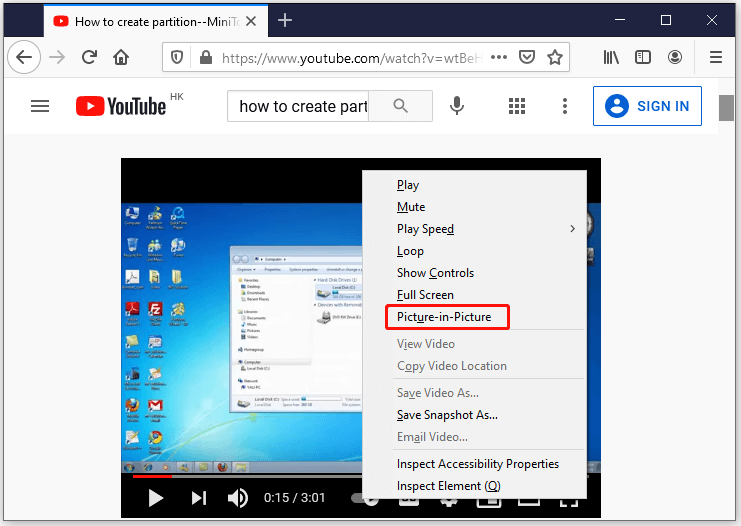
Task: Bookmark this page with the star icon
Action: [x=555, y=58]
